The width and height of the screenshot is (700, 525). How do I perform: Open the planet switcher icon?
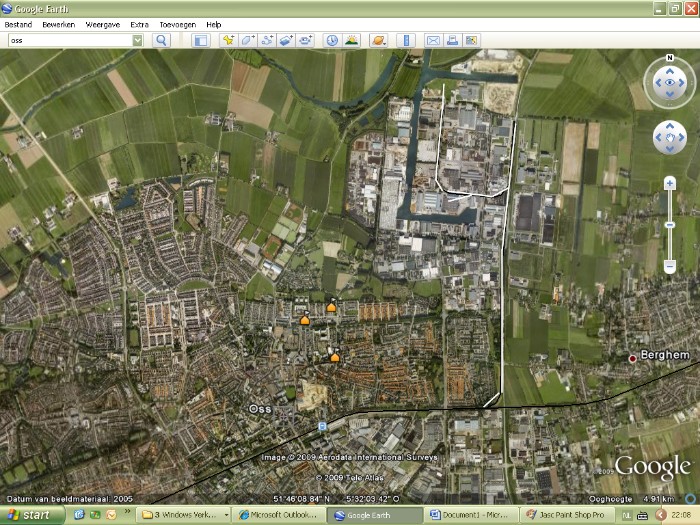(379, 40)
